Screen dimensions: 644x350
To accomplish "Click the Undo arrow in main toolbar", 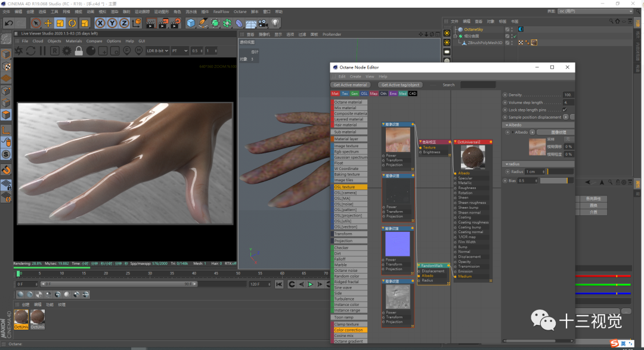I will click(x=8, y=23).
